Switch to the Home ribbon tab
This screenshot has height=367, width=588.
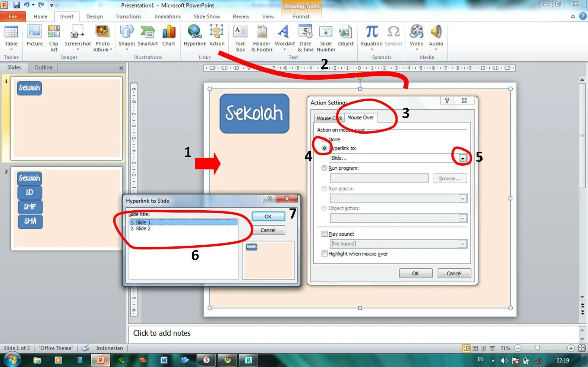point(40,16)
